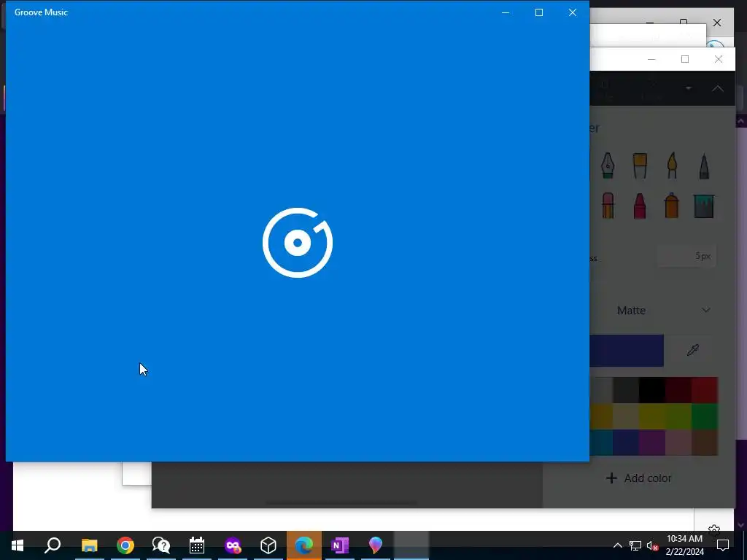
Task: Pick the purple color swatch
Action: [x=651, y=443]
